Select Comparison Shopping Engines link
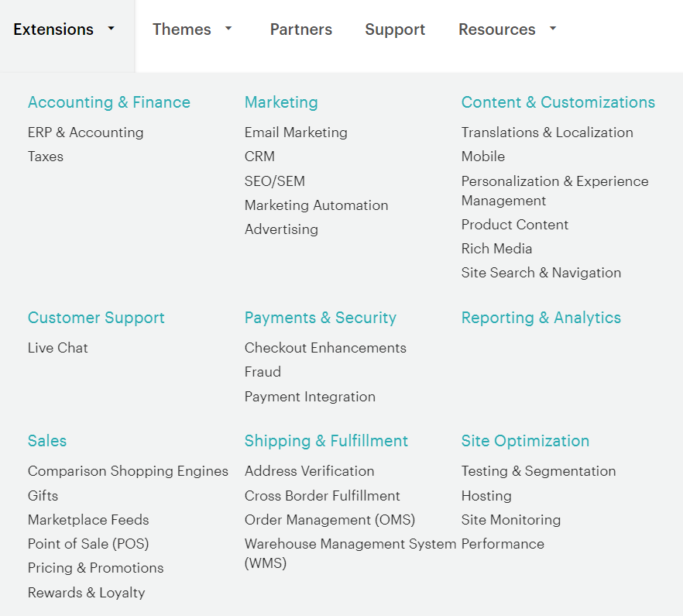The width and height of the screenshot is (683, 616). (128, 471)
